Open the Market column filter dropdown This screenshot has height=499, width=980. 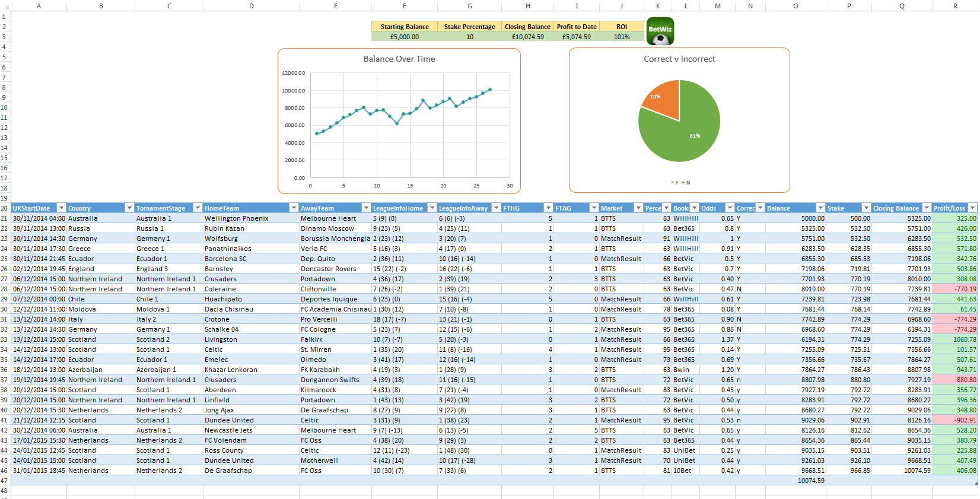638,208
